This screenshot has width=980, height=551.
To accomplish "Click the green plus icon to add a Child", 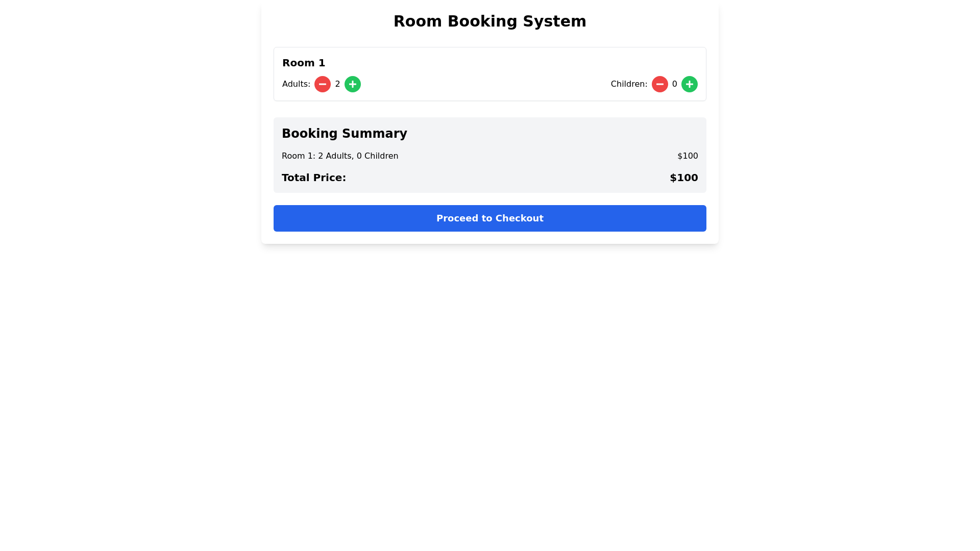I will 690,84.
